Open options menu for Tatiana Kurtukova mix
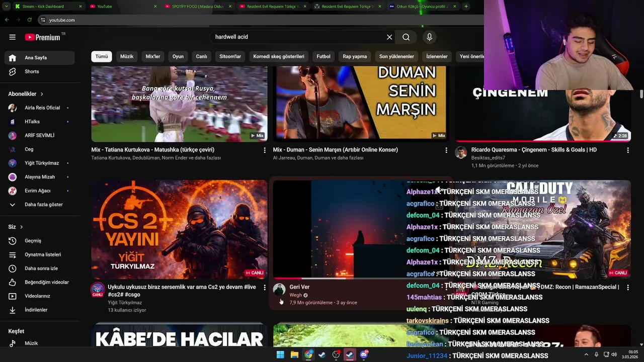The height and width of the screenshot is (362, 644). pos(265,150)
